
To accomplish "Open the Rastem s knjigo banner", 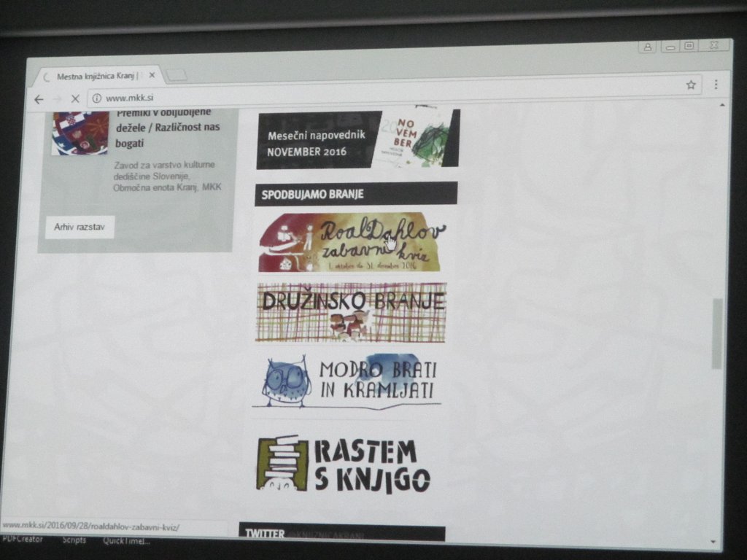I will 343,463.
